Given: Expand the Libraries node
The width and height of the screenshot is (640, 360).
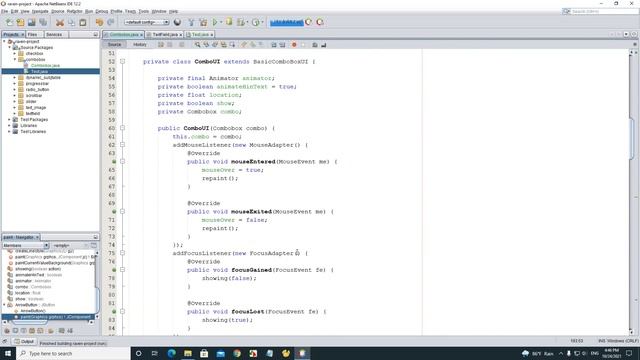Looking at the screenshot, I should point(10,126).
